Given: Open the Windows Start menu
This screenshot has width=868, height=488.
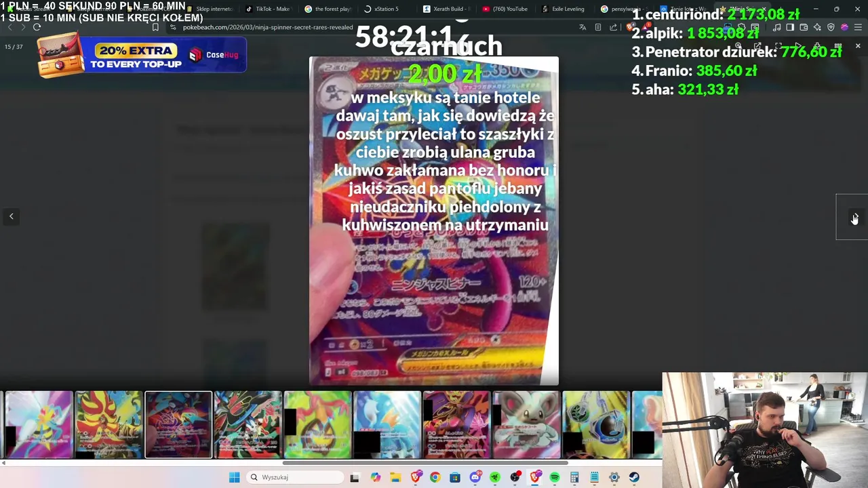Looking at the screenshot, I should pyautogui.click(x=234, y=477).
